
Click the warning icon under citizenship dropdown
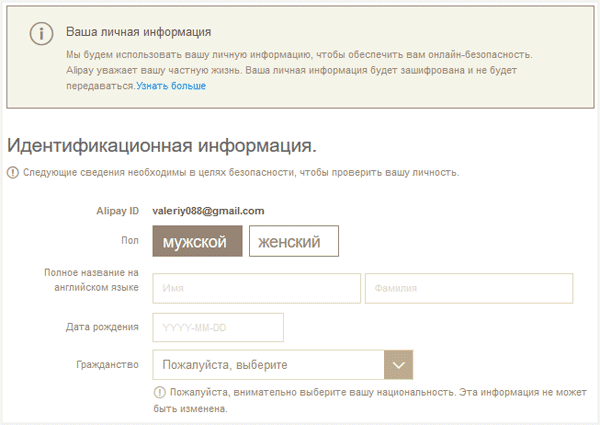coord(159,392)
